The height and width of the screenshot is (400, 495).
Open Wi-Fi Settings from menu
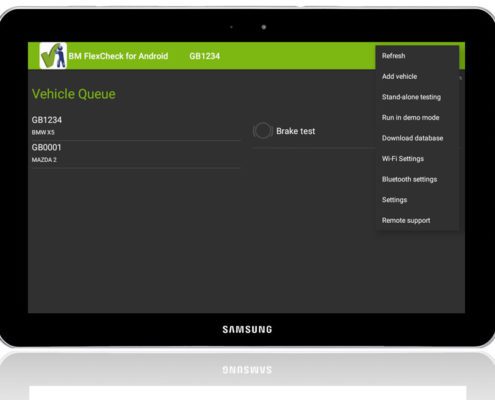point(417,159)
